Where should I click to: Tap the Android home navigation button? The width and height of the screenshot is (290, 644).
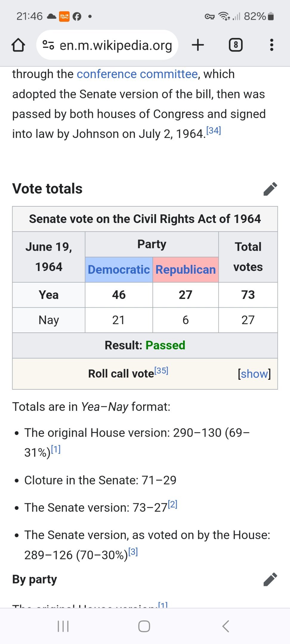(144, 626)
